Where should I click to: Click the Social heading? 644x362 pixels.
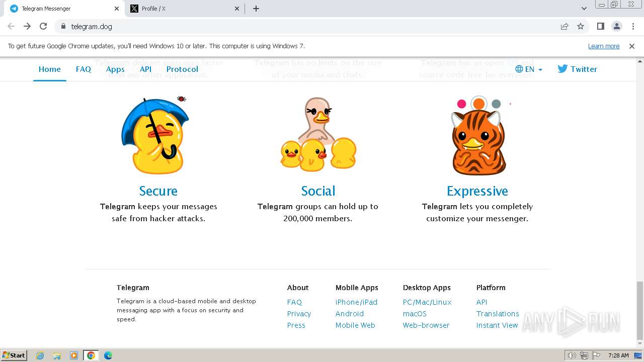point(318,191)
